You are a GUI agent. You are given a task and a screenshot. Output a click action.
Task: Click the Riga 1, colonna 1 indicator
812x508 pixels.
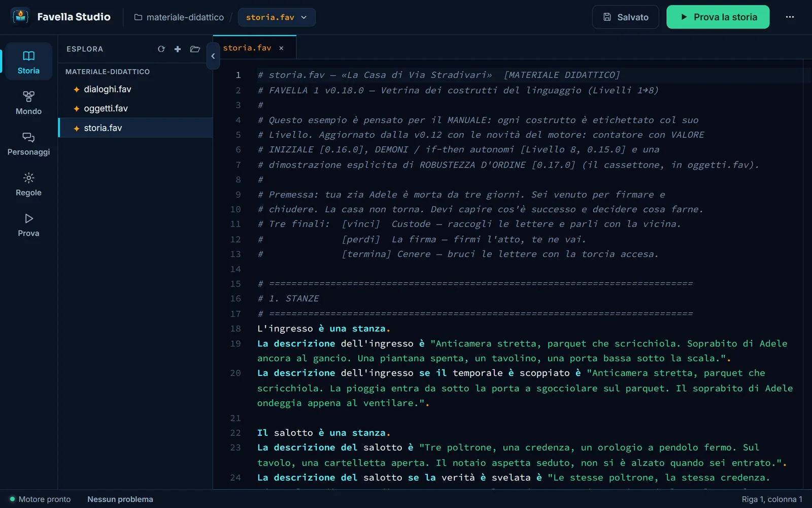[x=772, y=499]
